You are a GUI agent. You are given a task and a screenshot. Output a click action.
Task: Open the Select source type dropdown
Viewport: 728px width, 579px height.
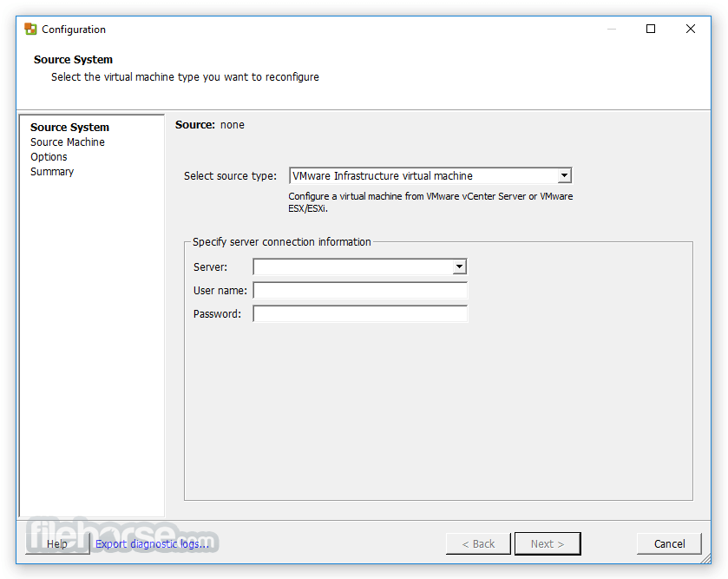(x=564, y=176)
